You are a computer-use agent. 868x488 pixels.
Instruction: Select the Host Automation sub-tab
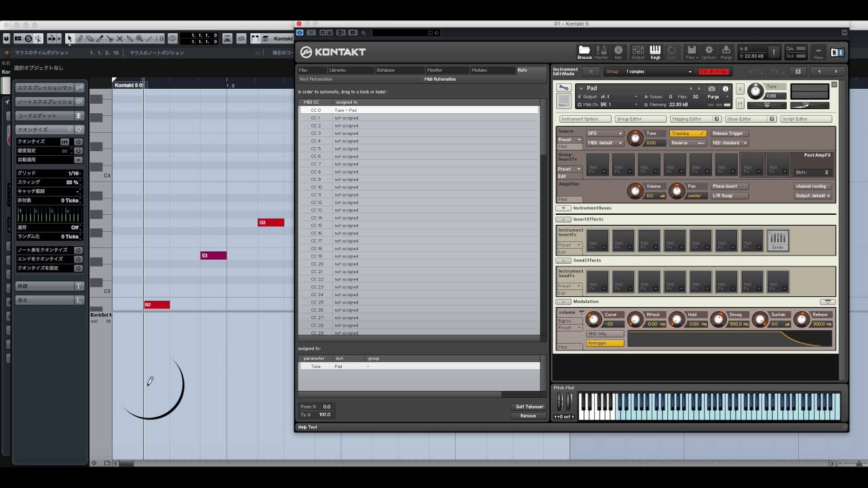[316, 79]
